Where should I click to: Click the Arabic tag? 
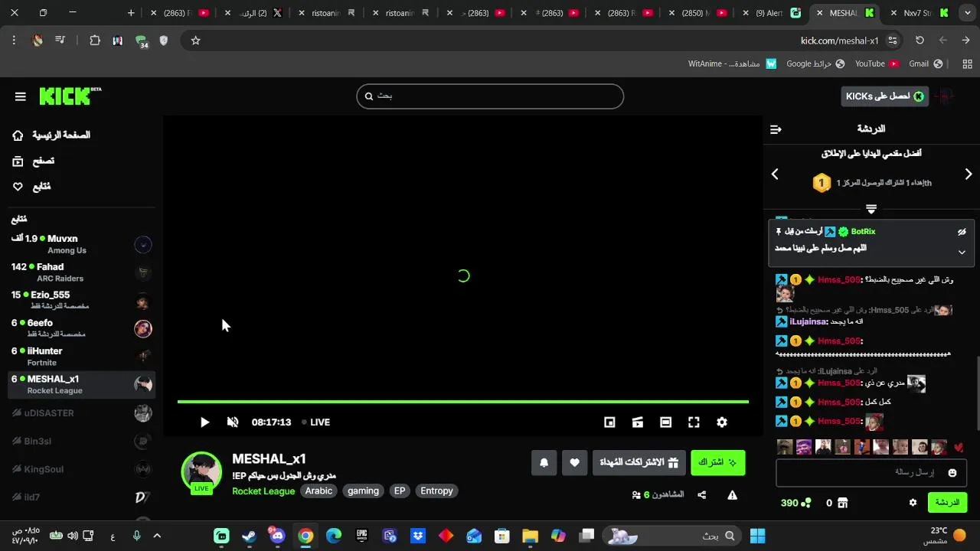coord(319,491)
